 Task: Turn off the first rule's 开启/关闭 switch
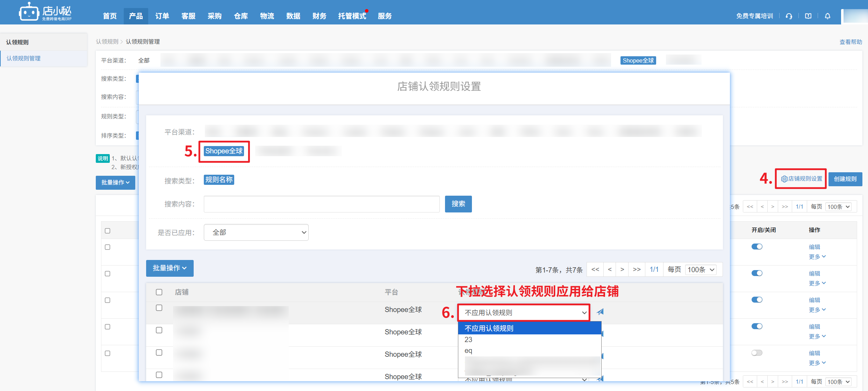[x=756, y=247]
